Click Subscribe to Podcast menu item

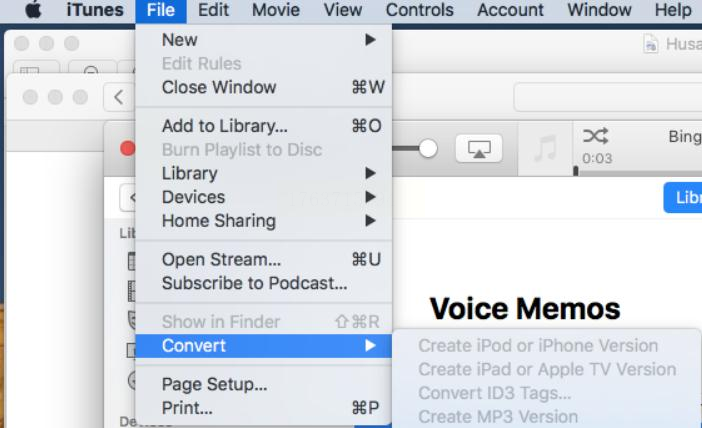pyautogui.click(x=255, y=283)
